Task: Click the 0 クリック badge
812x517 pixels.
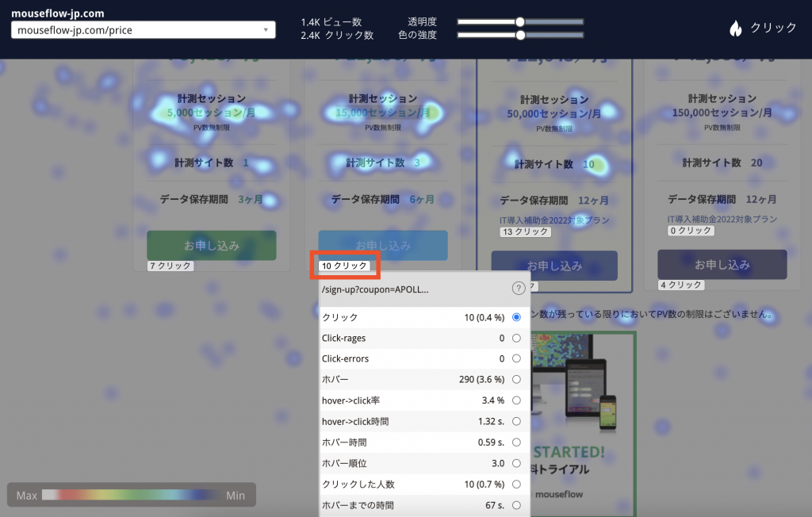Action: [x=691, y=231]
